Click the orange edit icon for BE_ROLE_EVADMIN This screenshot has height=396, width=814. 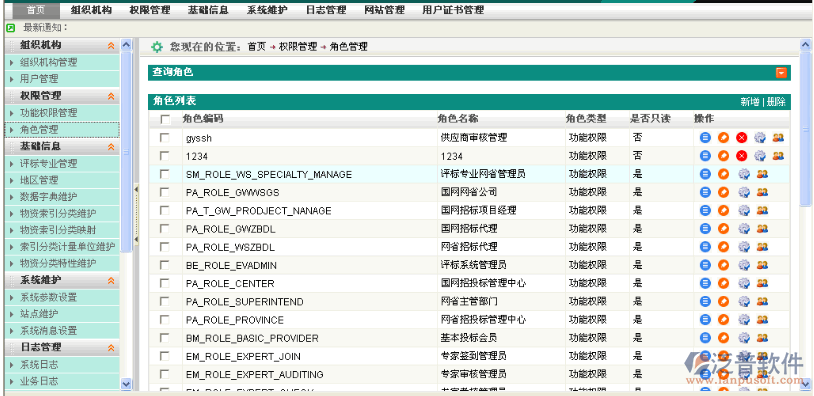pos(723,265)
